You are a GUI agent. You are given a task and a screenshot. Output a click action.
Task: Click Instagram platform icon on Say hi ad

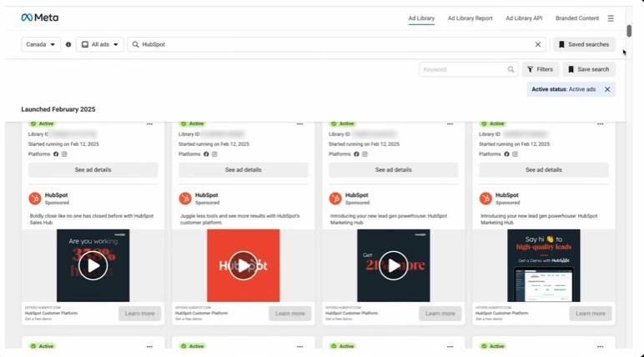515,154
